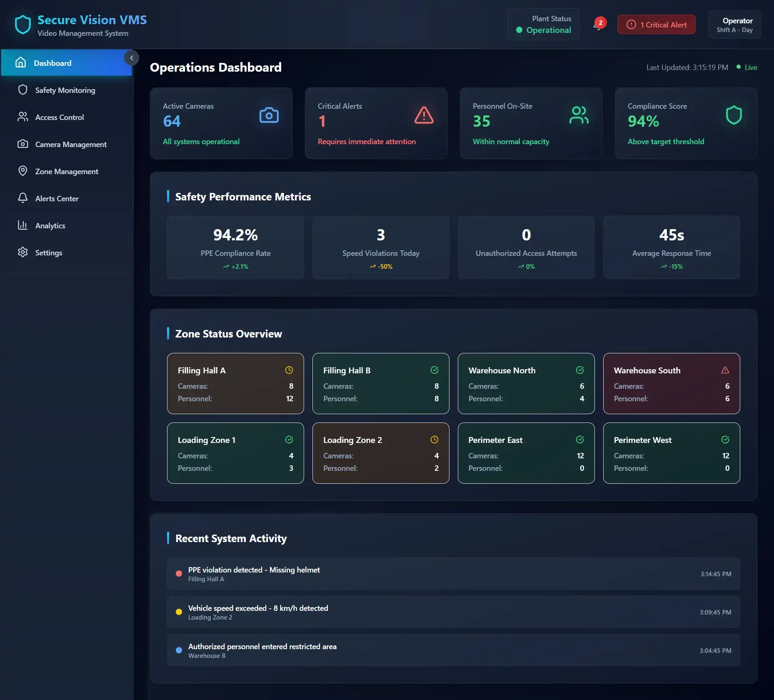Navigate to the Alerts Center page
This screenshot has width=774, height=700.
[57, 199]
